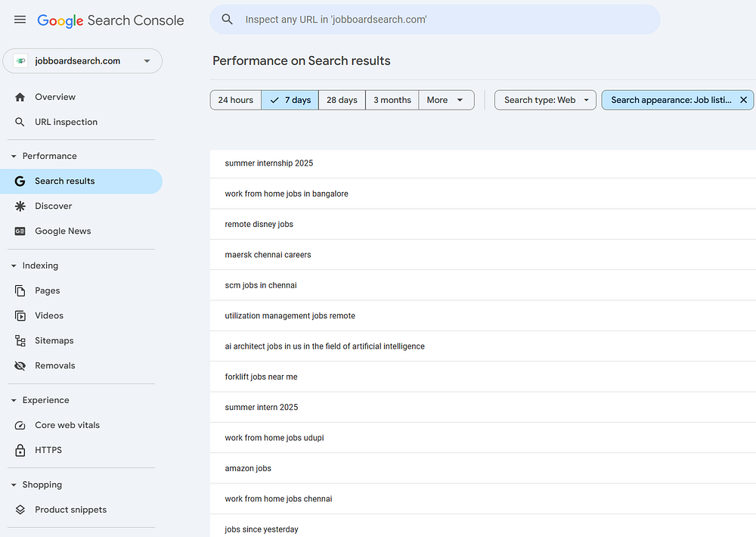Click the Sitemaps tree icon

20,340
